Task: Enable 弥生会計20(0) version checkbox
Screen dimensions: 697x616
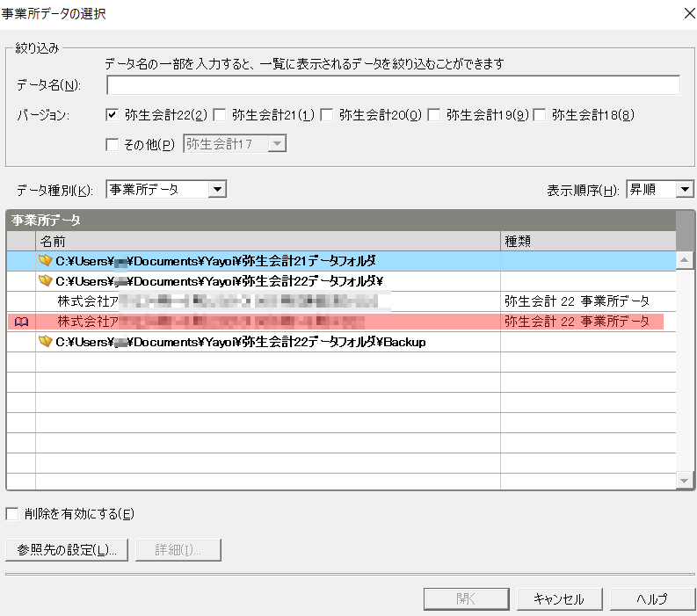Action: (327, 115)
